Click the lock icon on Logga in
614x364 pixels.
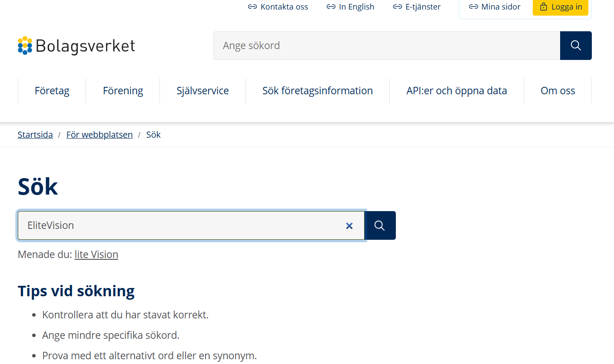543,7
